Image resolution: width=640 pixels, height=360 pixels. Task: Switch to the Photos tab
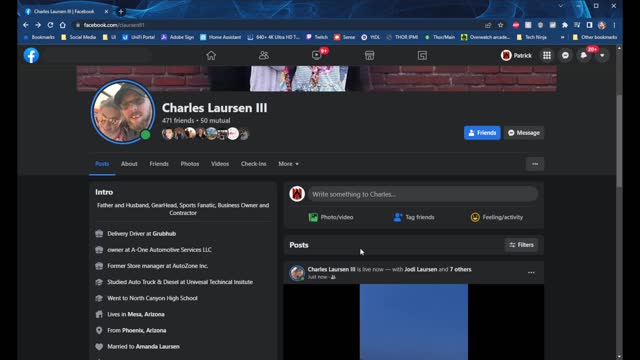(190, 164)
